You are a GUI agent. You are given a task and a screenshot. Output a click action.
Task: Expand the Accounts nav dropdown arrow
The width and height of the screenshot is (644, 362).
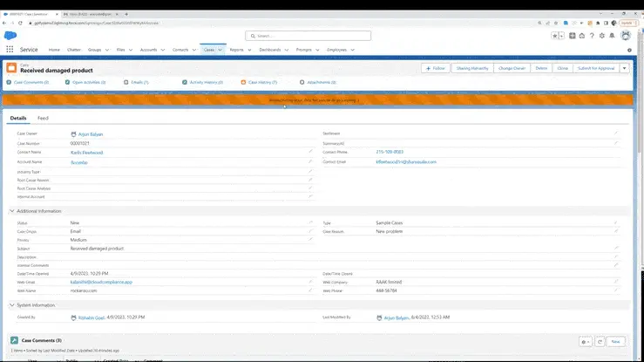click(x=162, y=50)
